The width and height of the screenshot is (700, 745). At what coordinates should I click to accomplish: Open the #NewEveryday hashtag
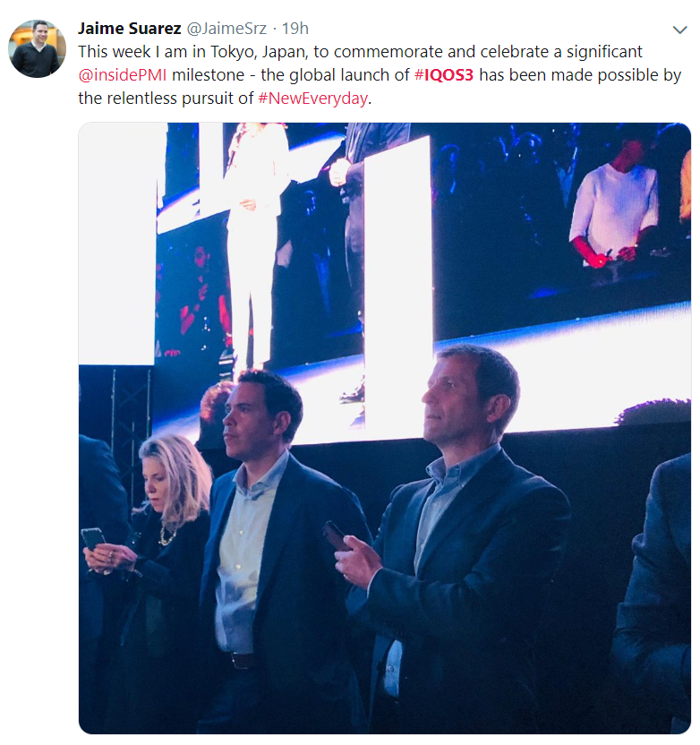pyautogui.click(x=313, y=98)
